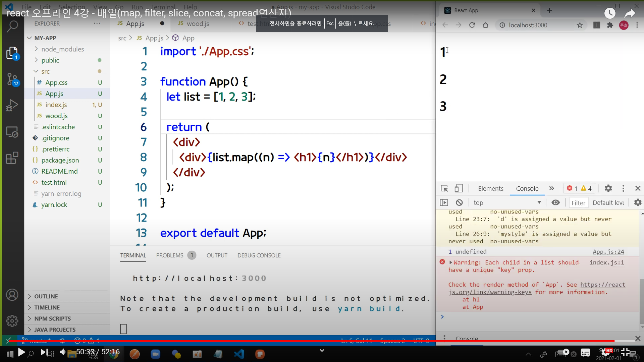The image size is (644, 362).
Task: Open the OUTPUT panel tab
Action: (217, 255)
